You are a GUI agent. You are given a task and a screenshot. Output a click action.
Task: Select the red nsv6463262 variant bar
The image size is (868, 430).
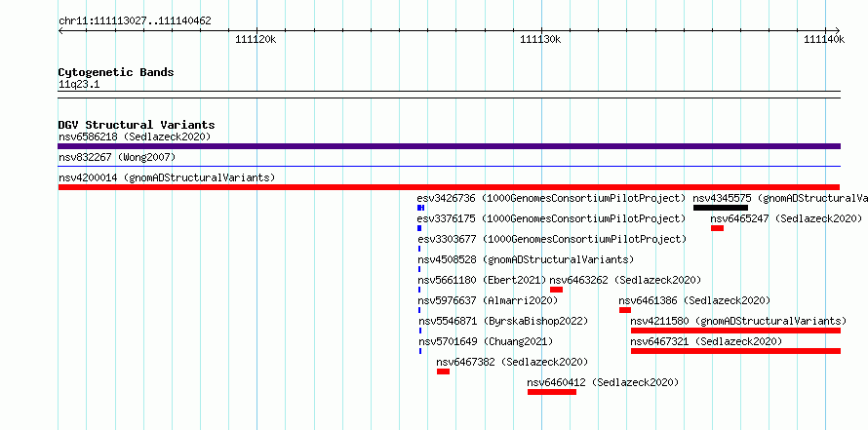[556, 290]
